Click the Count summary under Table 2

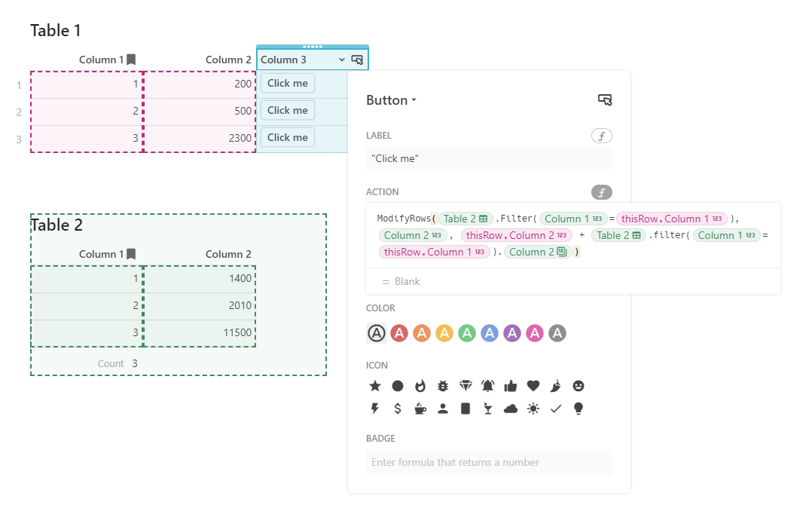coord(118,363)
